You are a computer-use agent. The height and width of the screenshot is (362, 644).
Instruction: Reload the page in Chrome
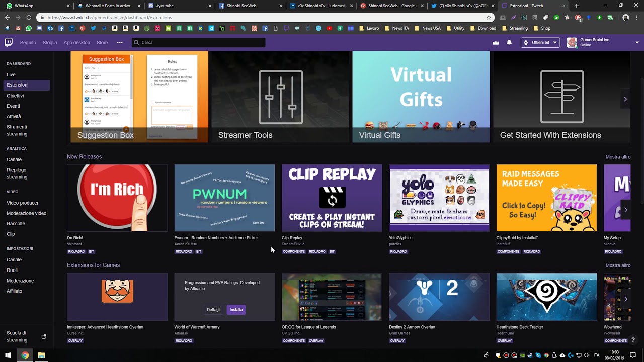[29, 17]
